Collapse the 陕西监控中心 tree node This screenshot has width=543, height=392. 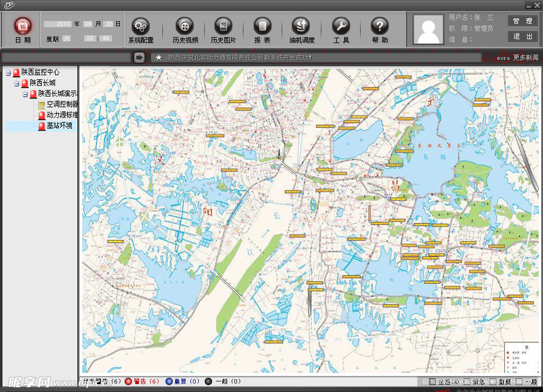pos(8,73)
